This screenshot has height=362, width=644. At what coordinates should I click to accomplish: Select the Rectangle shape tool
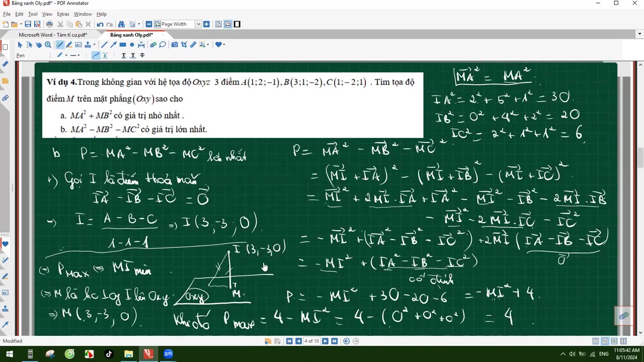point(123,45)
